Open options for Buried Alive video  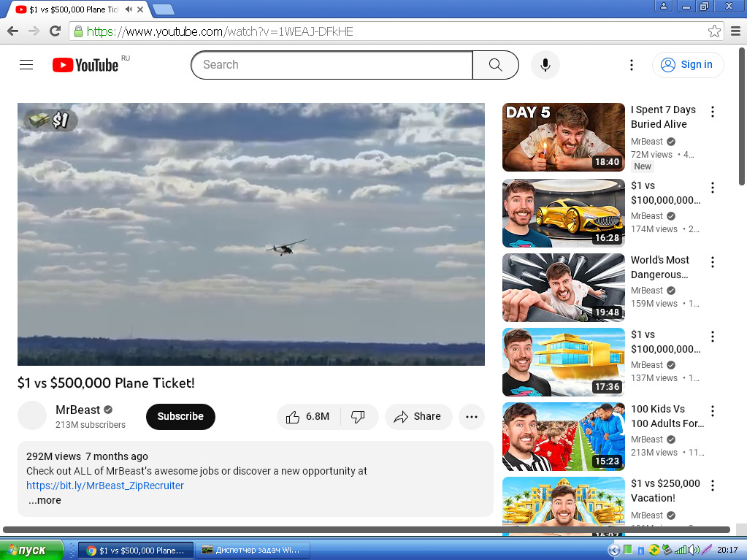pos(712,112)
